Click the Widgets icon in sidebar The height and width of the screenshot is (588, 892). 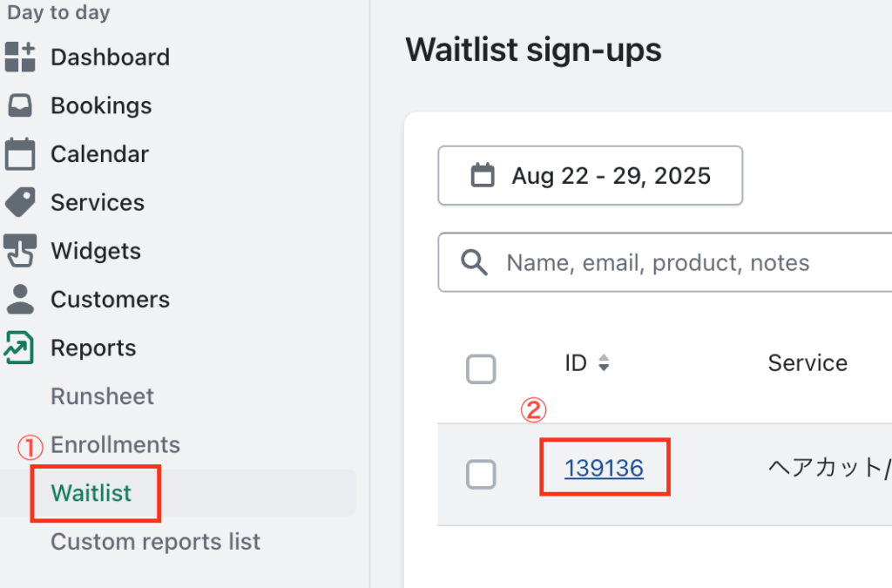click(19, 251)
